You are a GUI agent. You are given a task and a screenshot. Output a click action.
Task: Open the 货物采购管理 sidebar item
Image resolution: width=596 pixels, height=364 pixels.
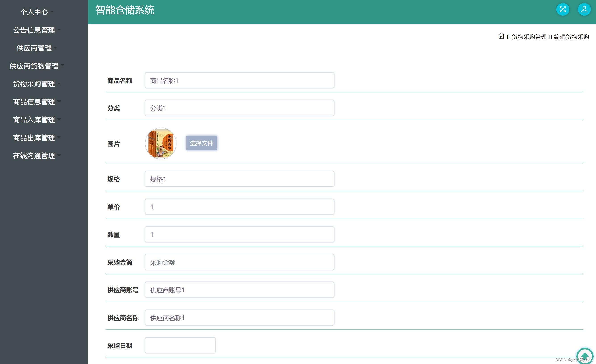(34, 84)
